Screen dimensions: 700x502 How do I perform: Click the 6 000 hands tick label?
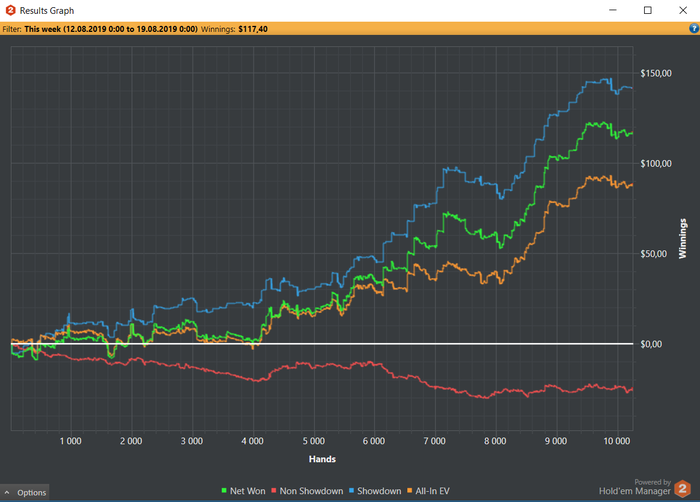point(374,441)
